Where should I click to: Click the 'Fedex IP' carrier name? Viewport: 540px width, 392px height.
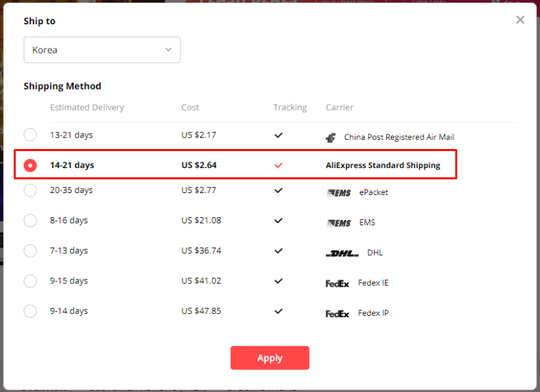(373, 313)
